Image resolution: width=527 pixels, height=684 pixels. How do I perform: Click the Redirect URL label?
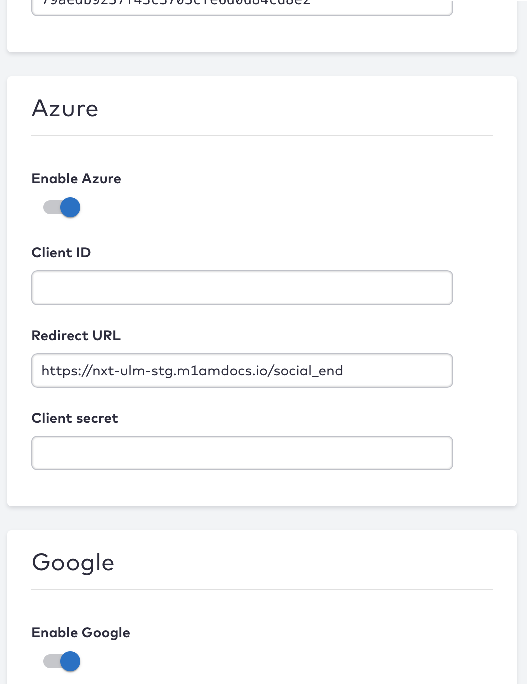[76, 335]
